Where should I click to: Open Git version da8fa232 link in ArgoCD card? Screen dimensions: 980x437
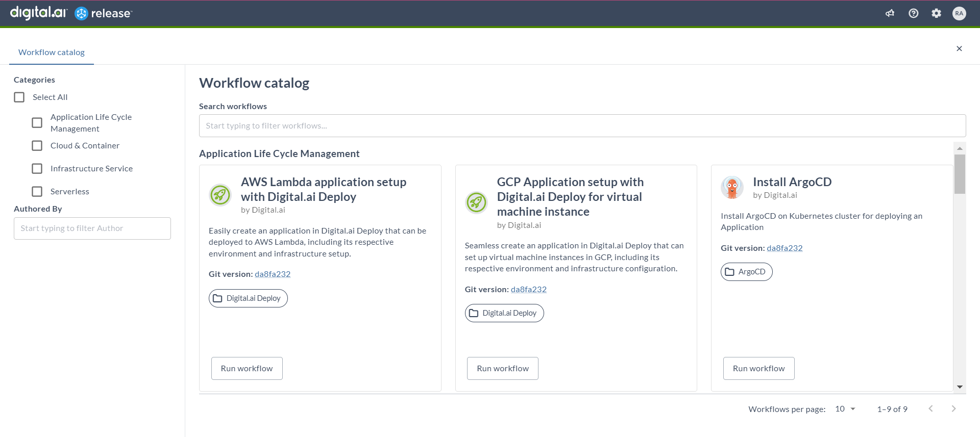[x=785, y=248]
